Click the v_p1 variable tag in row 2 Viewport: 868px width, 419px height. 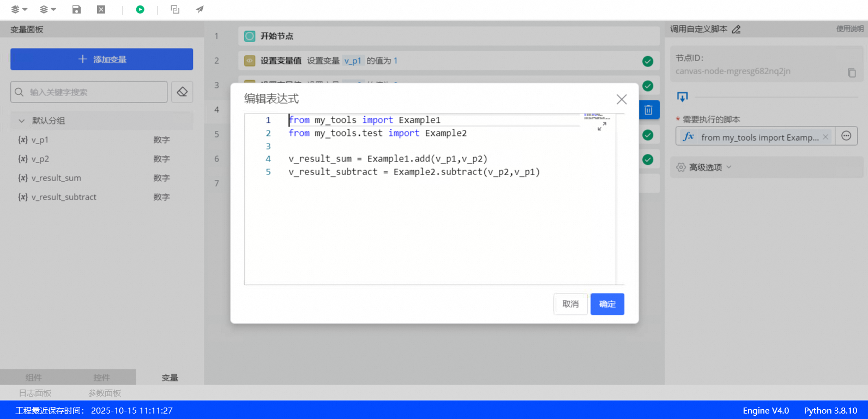click(x=353, y=61)
